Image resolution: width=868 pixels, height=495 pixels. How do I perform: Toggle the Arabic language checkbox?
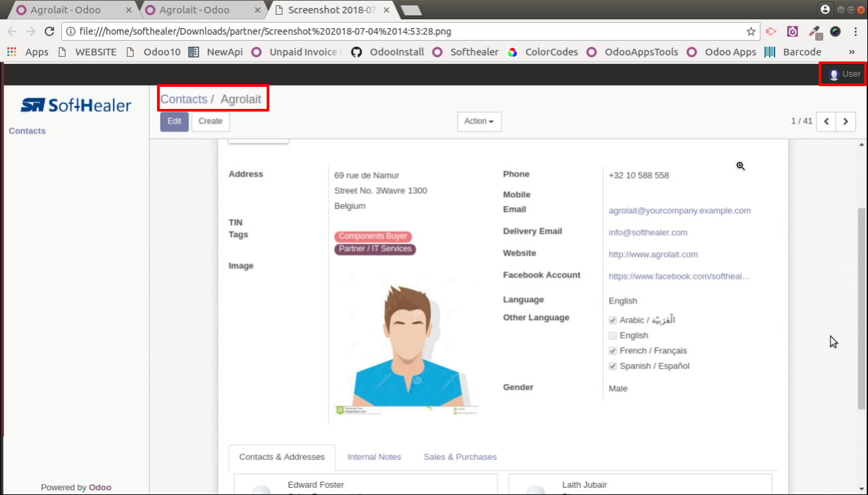point(613,321)
